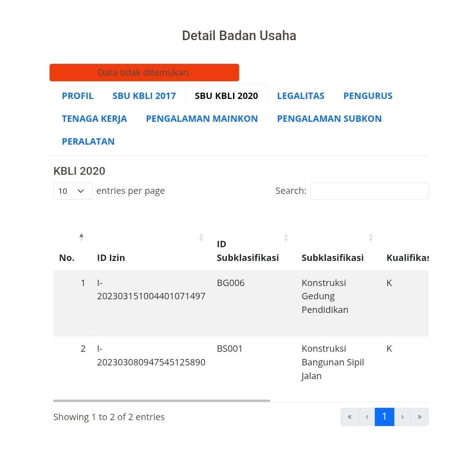Screen dimensions: 476x453
Task: Open the PERALATAN tab
Action: point(88,141)
